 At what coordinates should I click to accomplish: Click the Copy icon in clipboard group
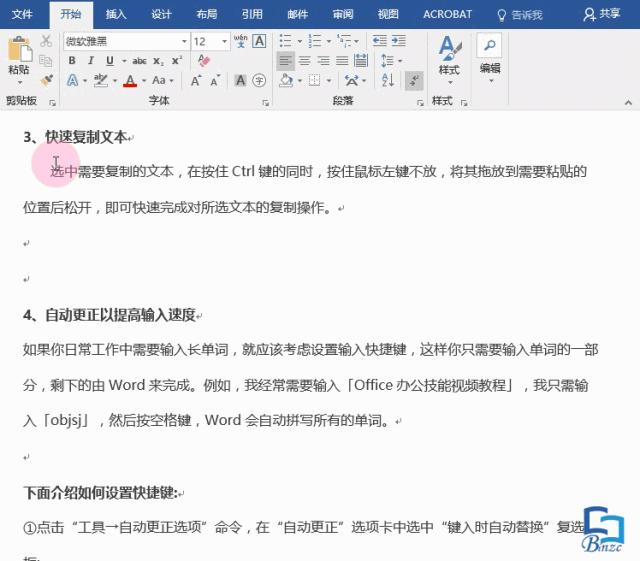point(46,61)
